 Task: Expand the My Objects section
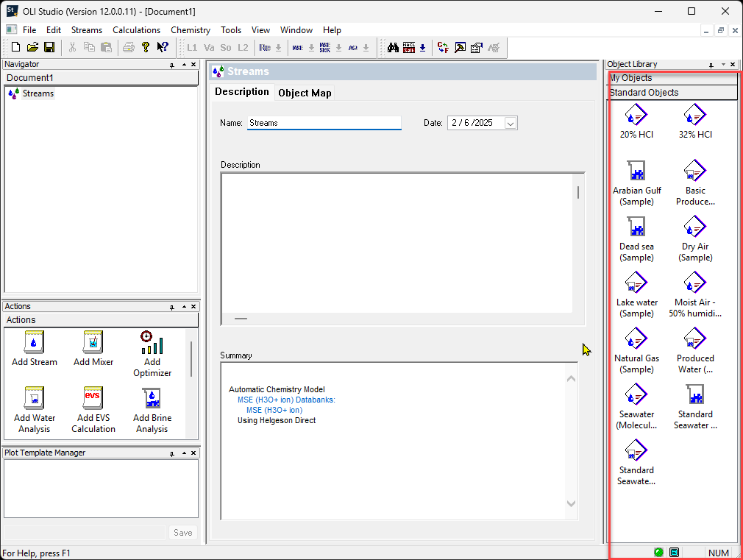pyautogui.click(x=673, y=78)
